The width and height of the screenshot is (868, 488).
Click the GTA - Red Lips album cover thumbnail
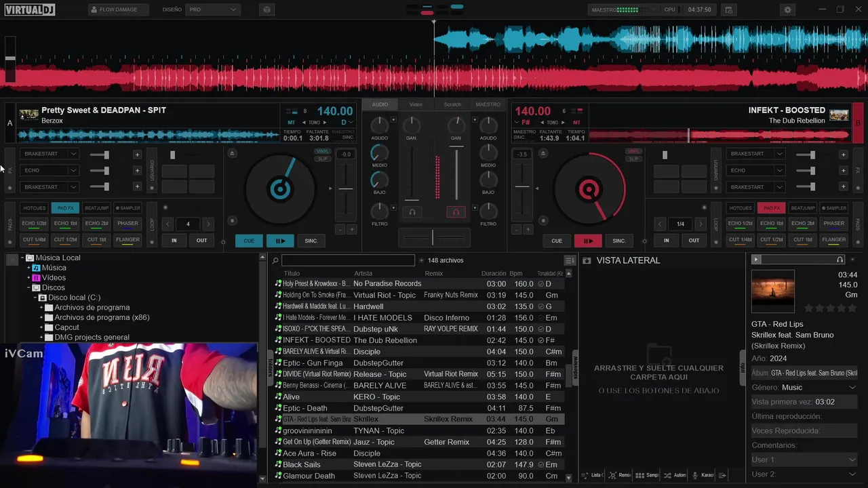coord(773,291)
